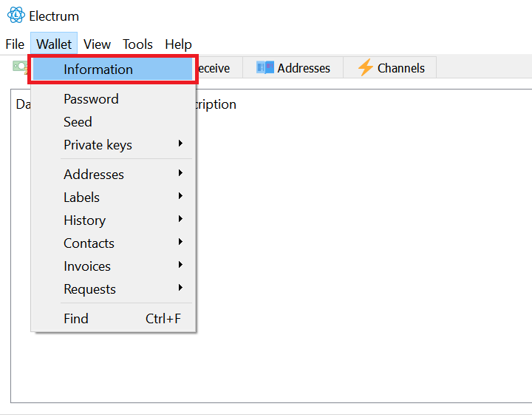Open the Seed menu entry

[78, 122]
